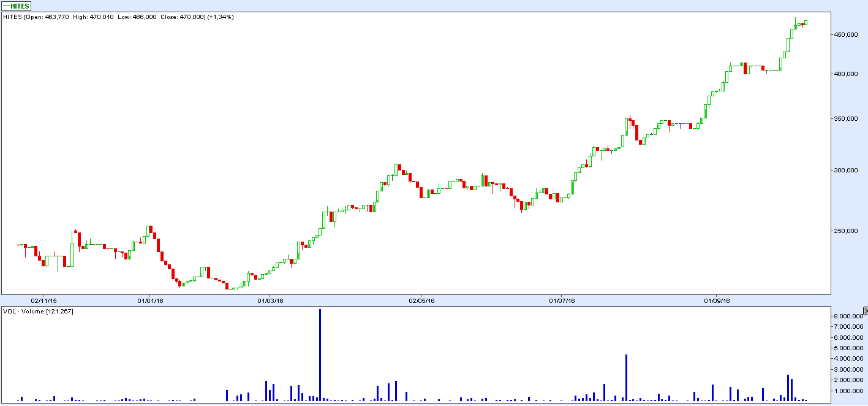Click the HITES Open High Low Close readout
868x406 pixels.
[119, 17]
